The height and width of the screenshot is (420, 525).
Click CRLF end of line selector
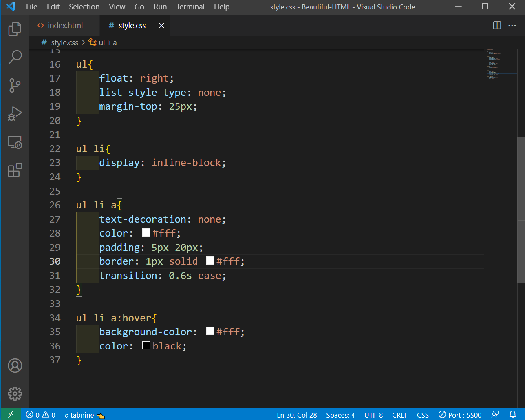click(400, 415)
